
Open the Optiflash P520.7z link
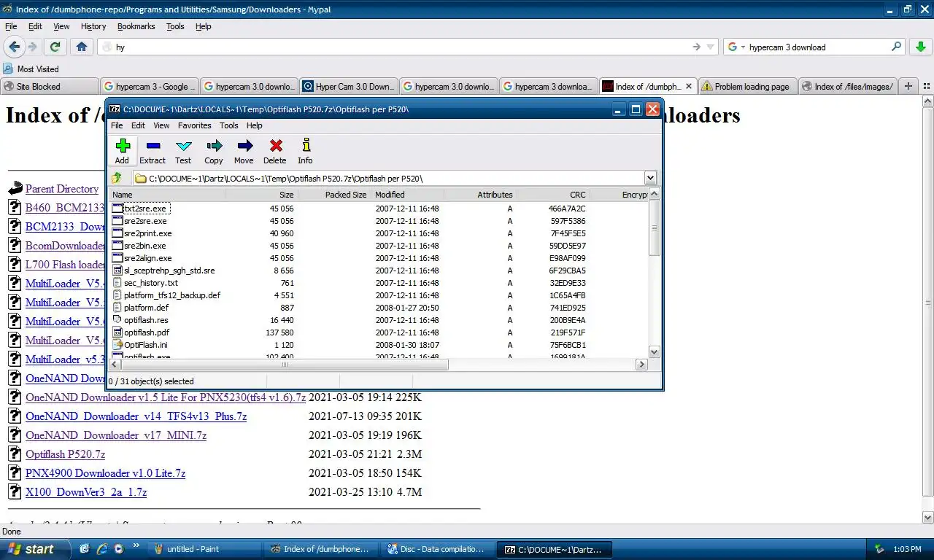pos(65,454)
